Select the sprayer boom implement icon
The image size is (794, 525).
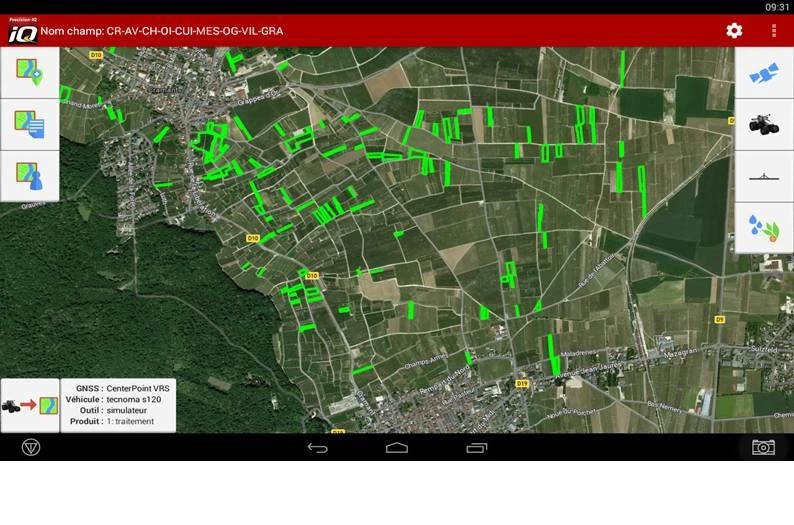pyautogui.click(x=764, y=177)
